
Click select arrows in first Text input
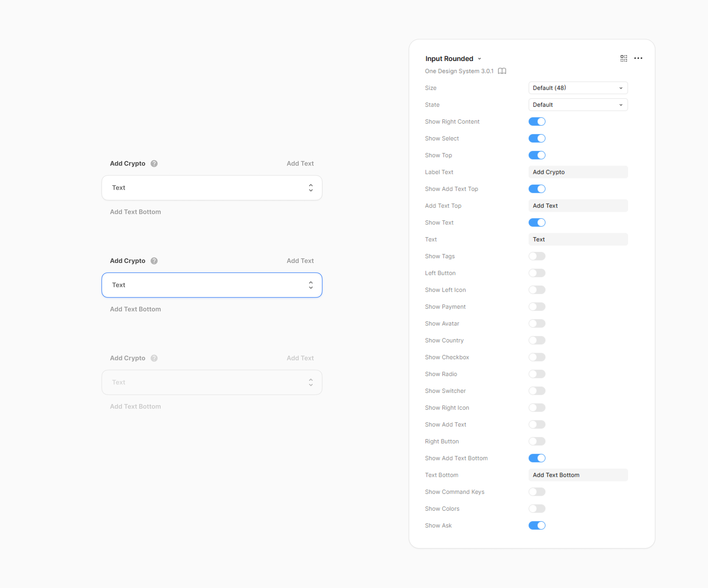[311, 188]
